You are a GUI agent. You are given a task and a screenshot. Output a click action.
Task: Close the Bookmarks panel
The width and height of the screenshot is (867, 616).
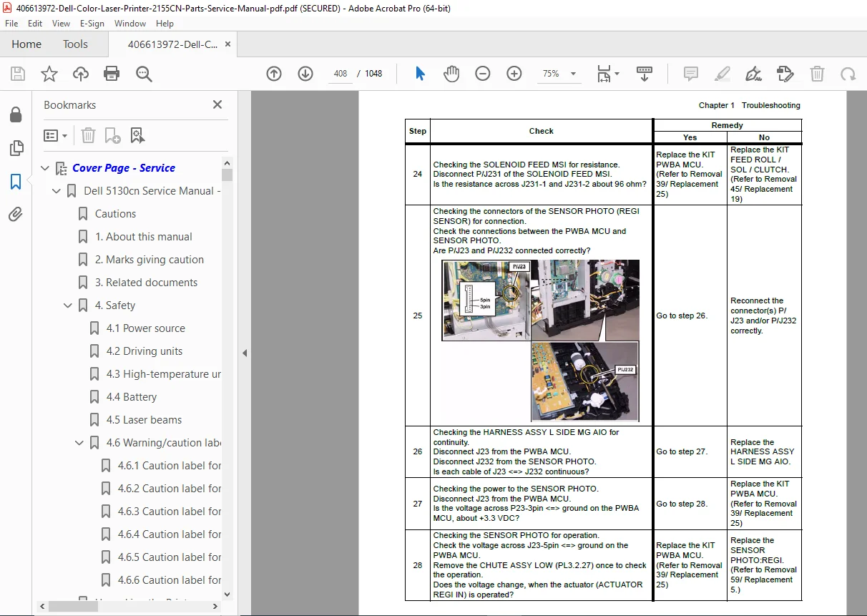[x=217, y=104]
